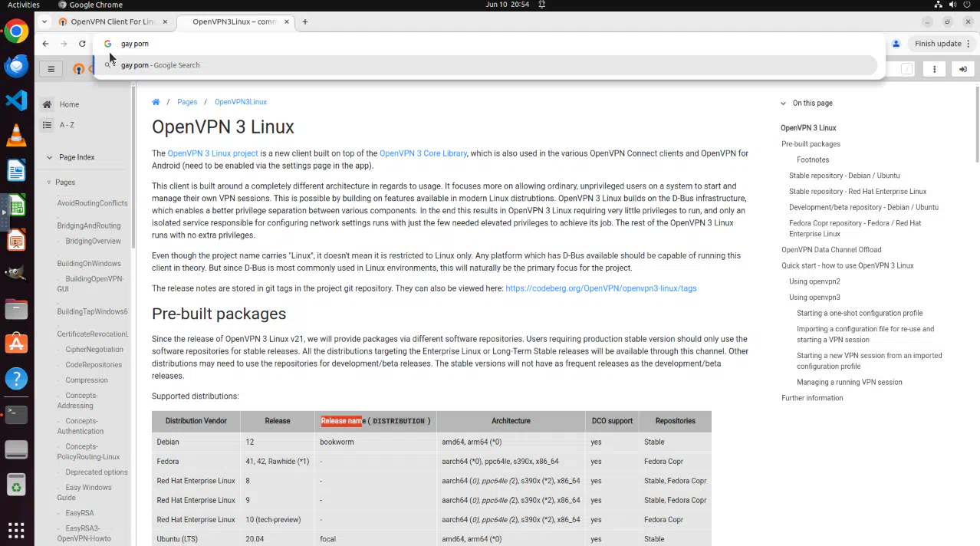This screenshot has height=546, width=980.
Task: Open CodeRepositories page in tree
Action: [x=94, y=365]
